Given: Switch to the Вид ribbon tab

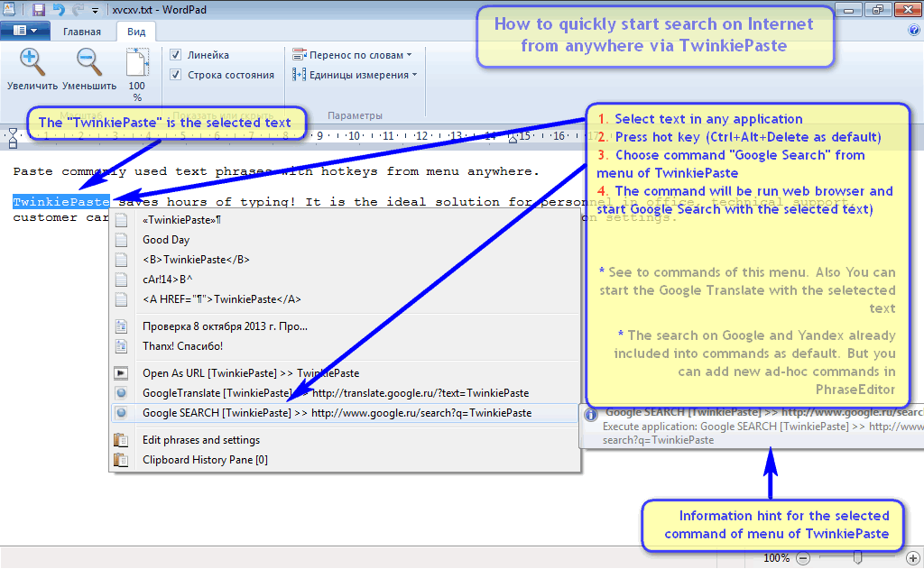Looking at the screenshot, I should [136, 32].
